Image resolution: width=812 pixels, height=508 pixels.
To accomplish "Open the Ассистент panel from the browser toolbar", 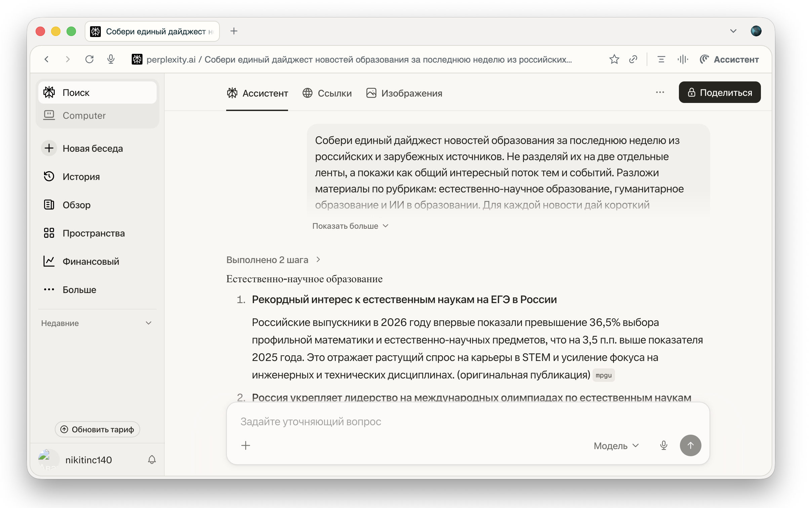I will coord(729,59).
